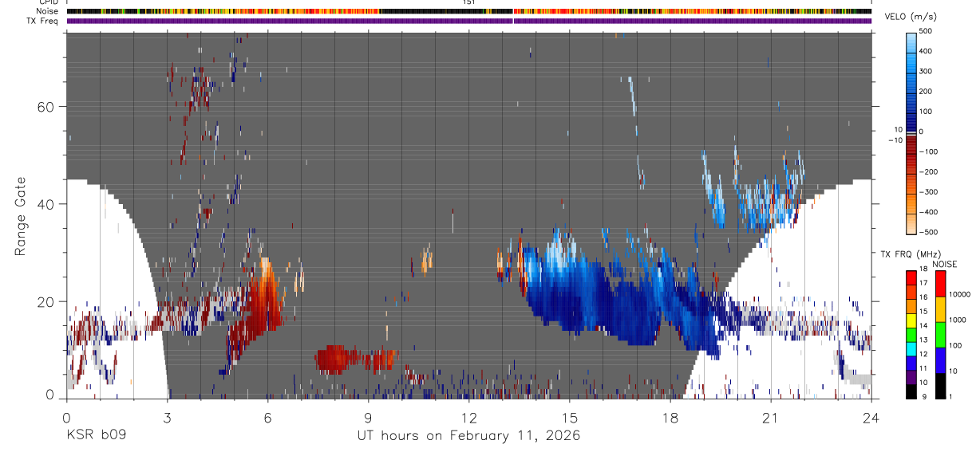Viewport: 980px width, 452px height.
Task: Click the x-axis tick label '15'
Action: [569, 418]
